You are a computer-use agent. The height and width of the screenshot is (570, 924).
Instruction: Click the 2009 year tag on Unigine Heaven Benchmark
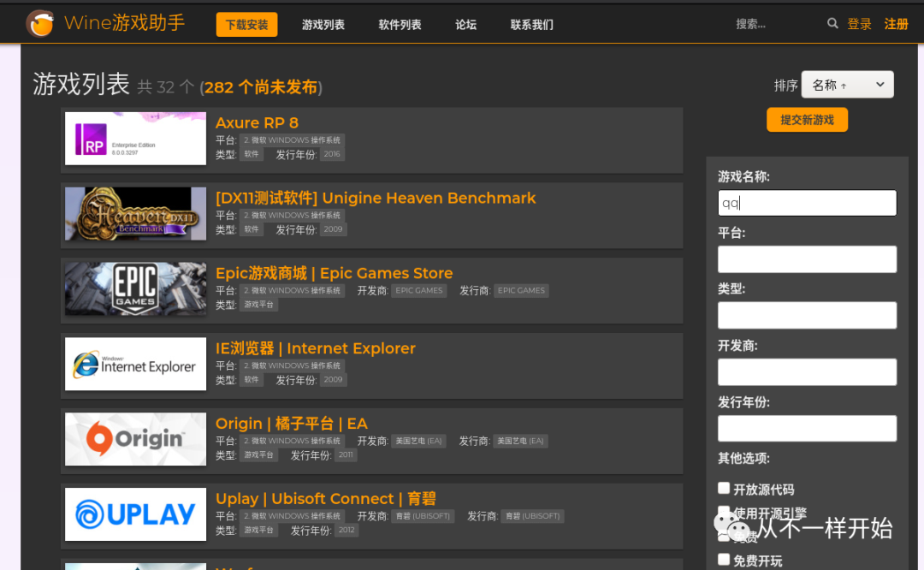[333, 229]
